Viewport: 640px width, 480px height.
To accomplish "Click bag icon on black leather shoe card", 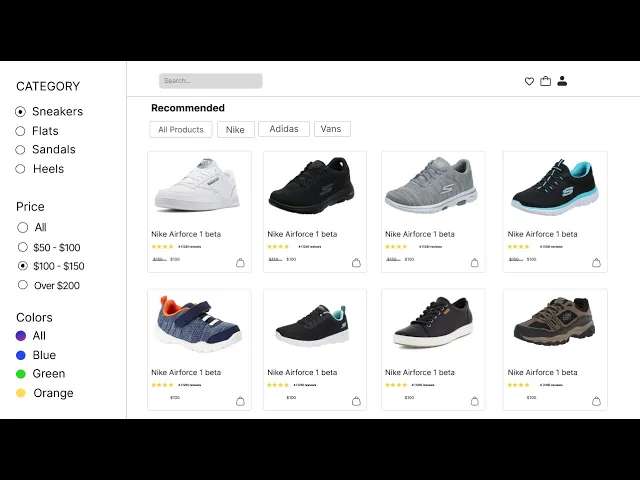I will pos(474,401).
